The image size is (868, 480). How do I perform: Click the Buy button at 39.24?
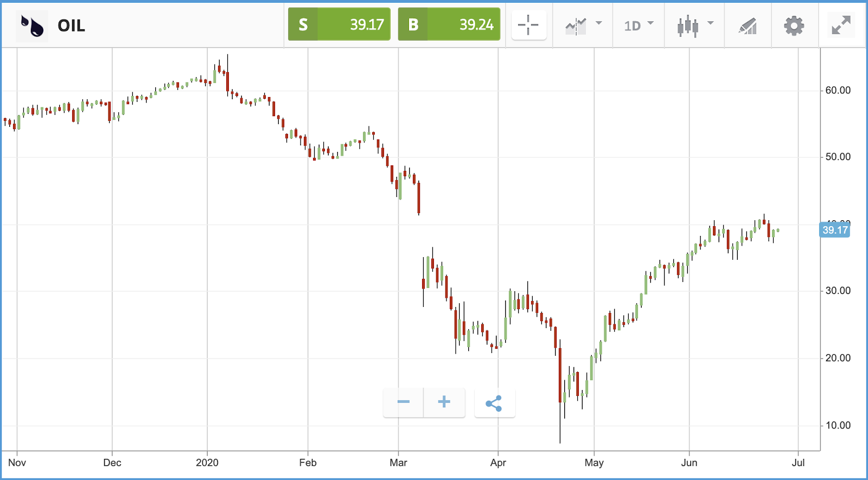tap(449, 24)
